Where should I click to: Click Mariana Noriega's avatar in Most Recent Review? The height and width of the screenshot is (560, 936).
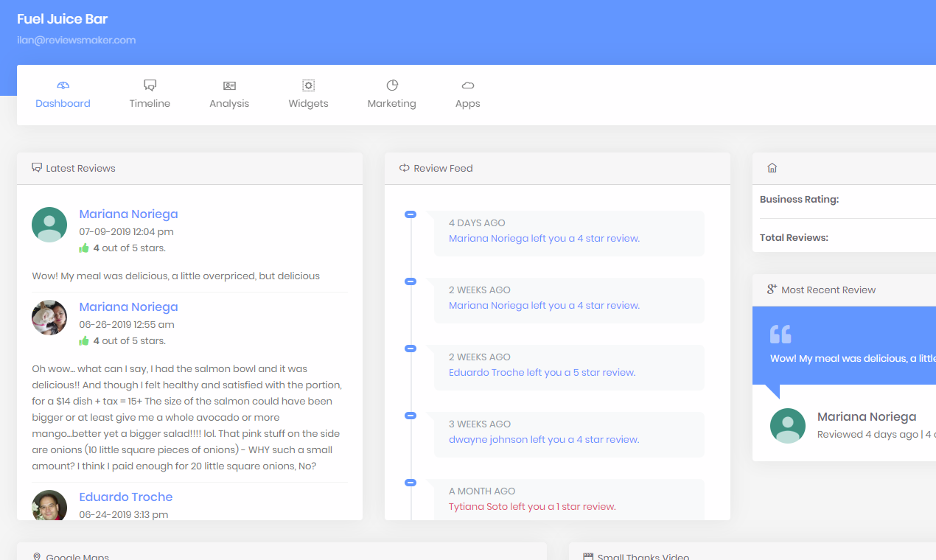788,426
